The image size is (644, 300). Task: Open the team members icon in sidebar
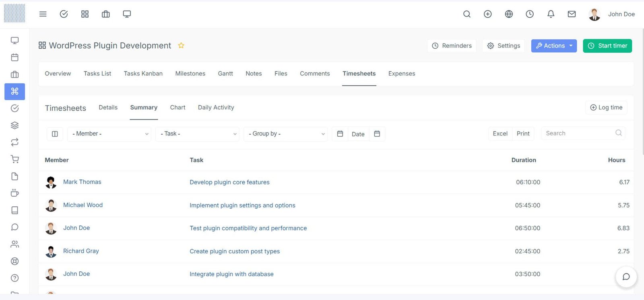(15, 244)
